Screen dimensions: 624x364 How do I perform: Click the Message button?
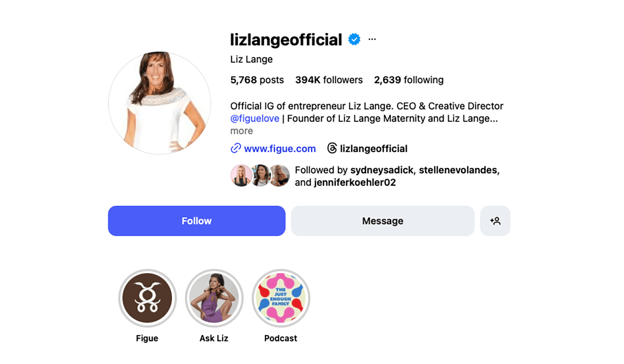382,221
